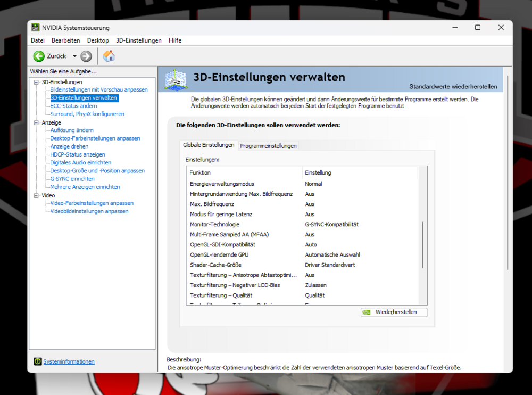The width and height of the screenshot is (532, 395).
Task: Open the Bearbeiten menu
Action: click(65, 40)
